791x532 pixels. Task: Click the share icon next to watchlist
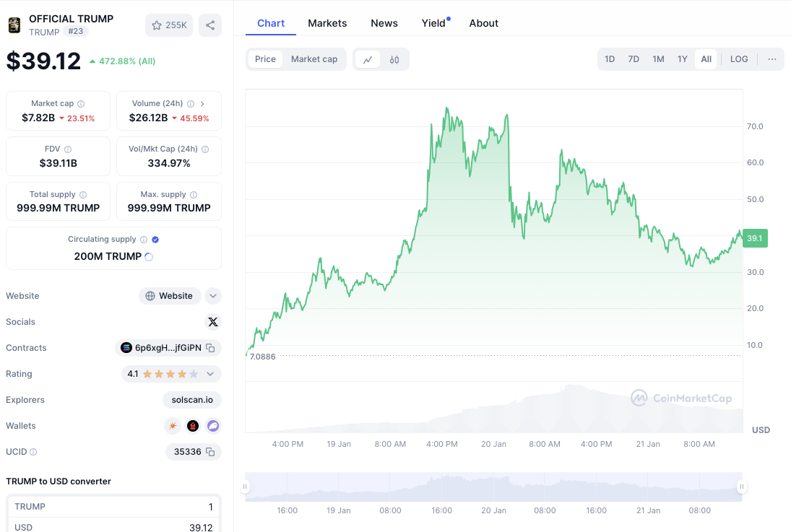coord(210,25)
